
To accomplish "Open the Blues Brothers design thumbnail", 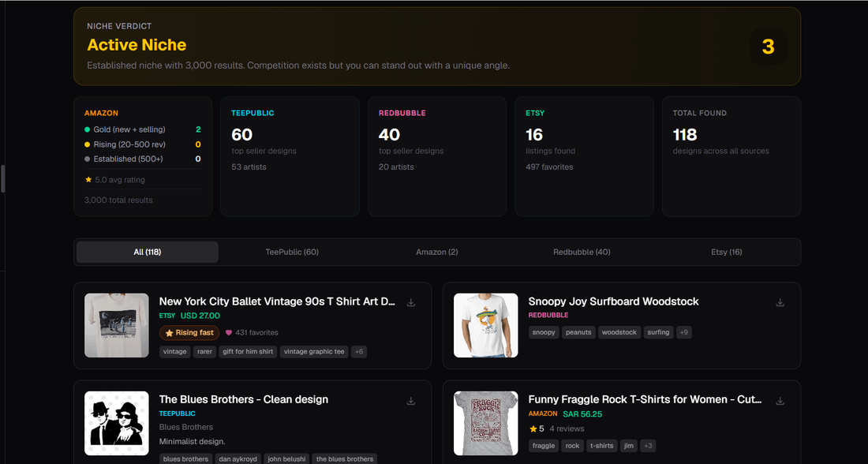I will tap(117, 423).
